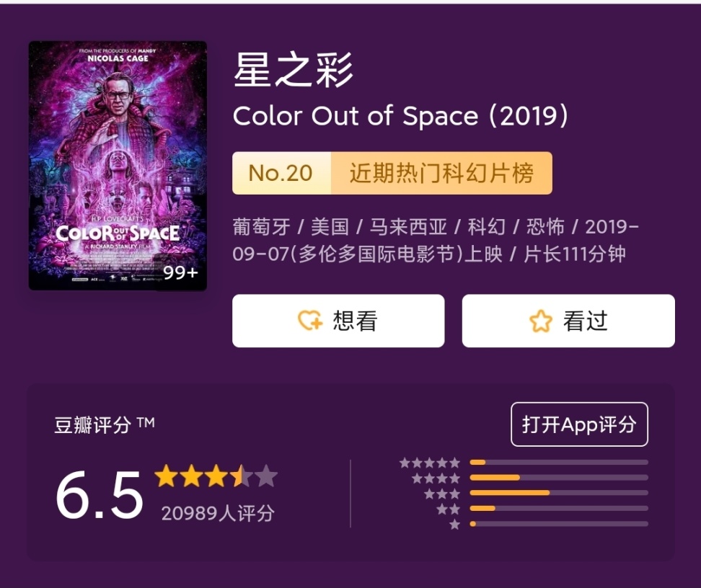Click the yellow star rating row under 豆瓣评分
701x588 pixels.
click(x=216, y=476)
